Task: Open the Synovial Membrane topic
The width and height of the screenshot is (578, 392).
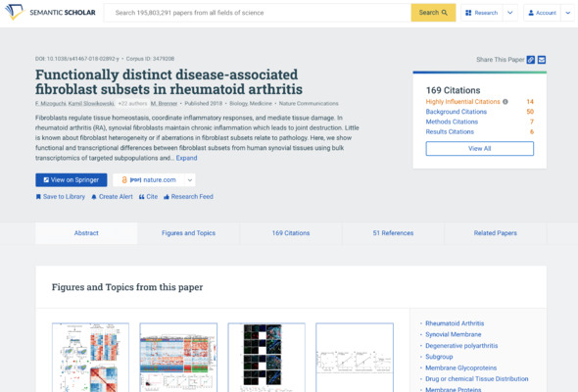Action: [453, 334]
